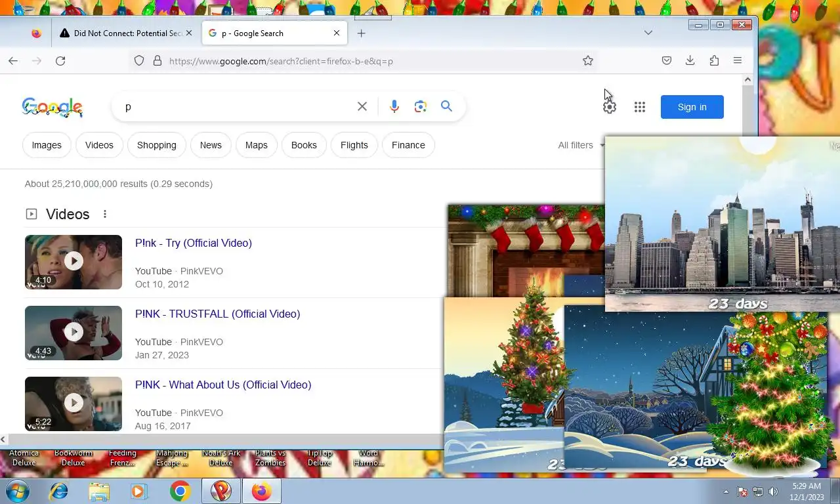Filter results by News
The image size is (840, 504).
211,145
